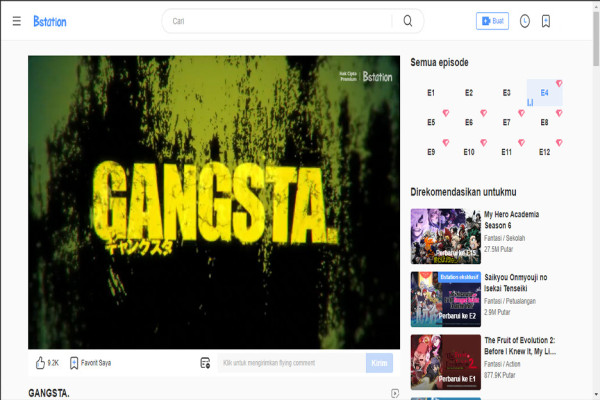Click the Kirim send button
This screenshot has width=600, height=400.
[x=379, y=363]
